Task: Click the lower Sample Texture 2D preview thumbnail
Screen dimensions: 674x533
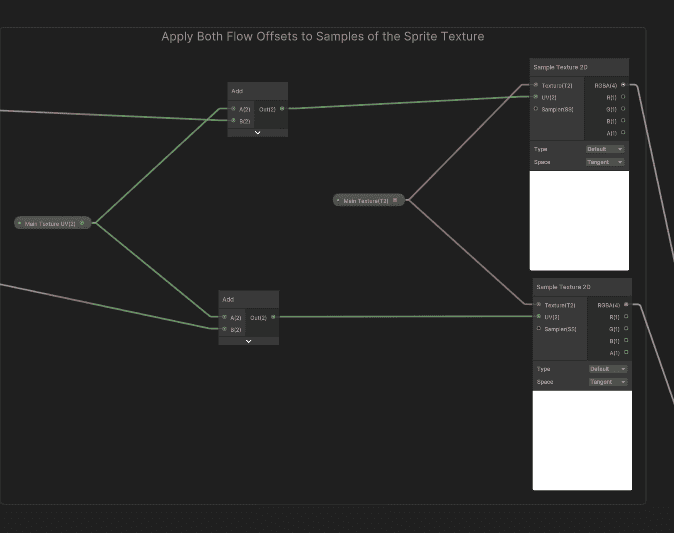Action: pos(582,440)
